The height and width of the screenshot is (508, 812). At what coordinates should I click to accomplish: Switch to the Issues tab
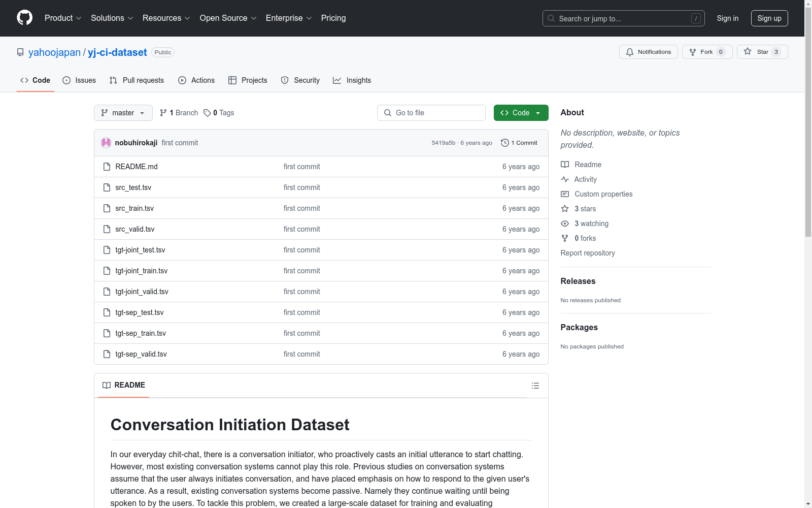79,80
